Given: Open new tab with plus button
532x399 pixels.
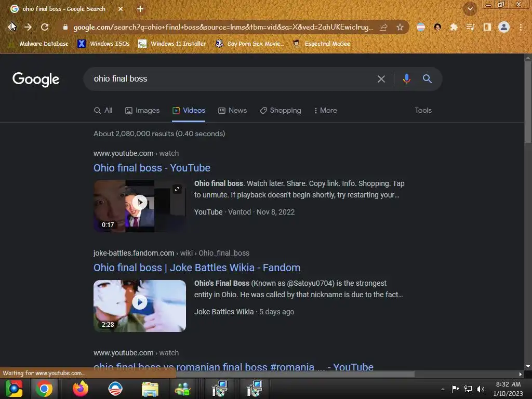Looking at the screenshot, I should [140, 9].
